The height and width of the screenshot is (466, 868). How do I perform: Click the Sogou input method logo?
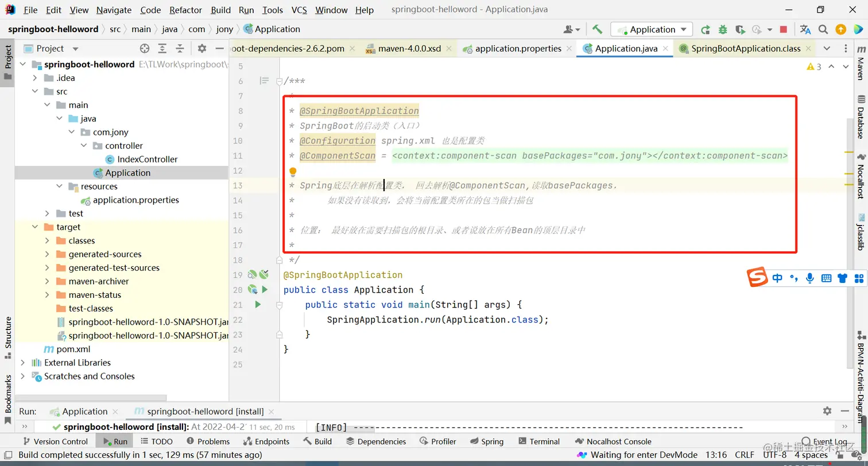click(757, 278)
